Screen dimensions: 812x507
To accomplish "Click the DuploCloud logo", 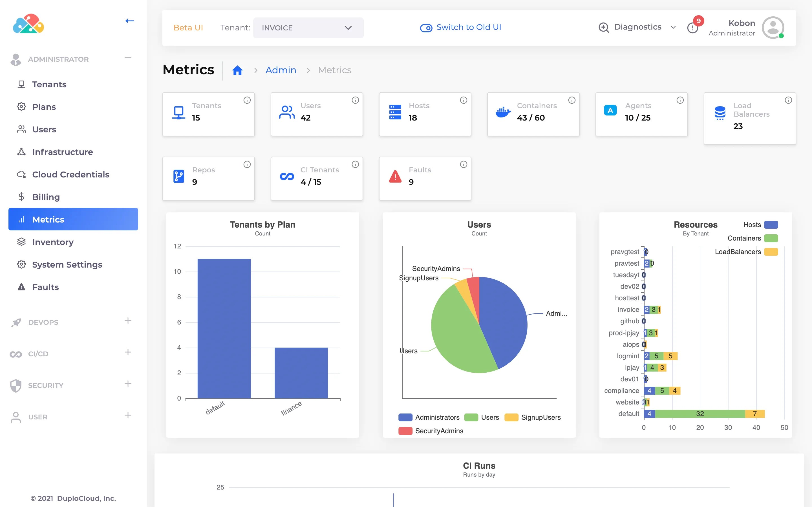I will [28, 23].
